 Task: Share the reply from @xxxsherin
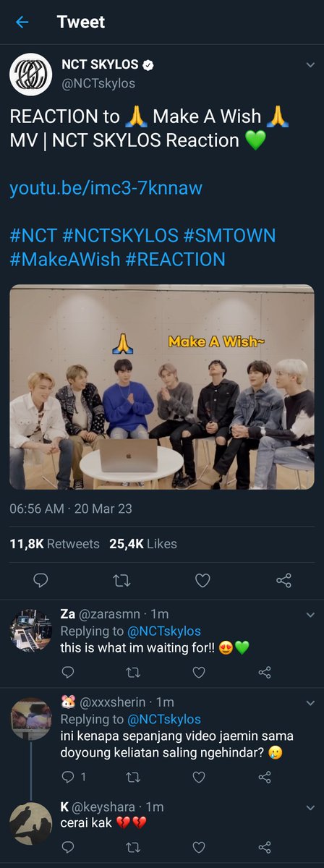coord(265,777)
